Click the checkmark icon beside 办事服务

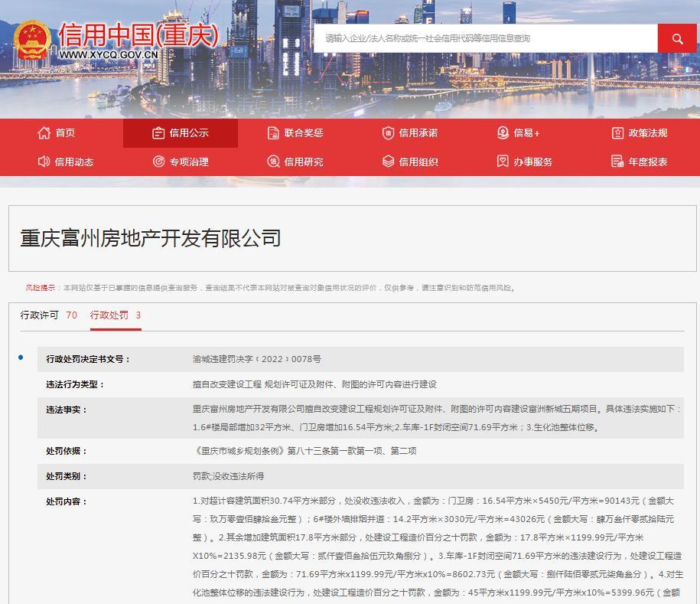(x=503, y=162)
